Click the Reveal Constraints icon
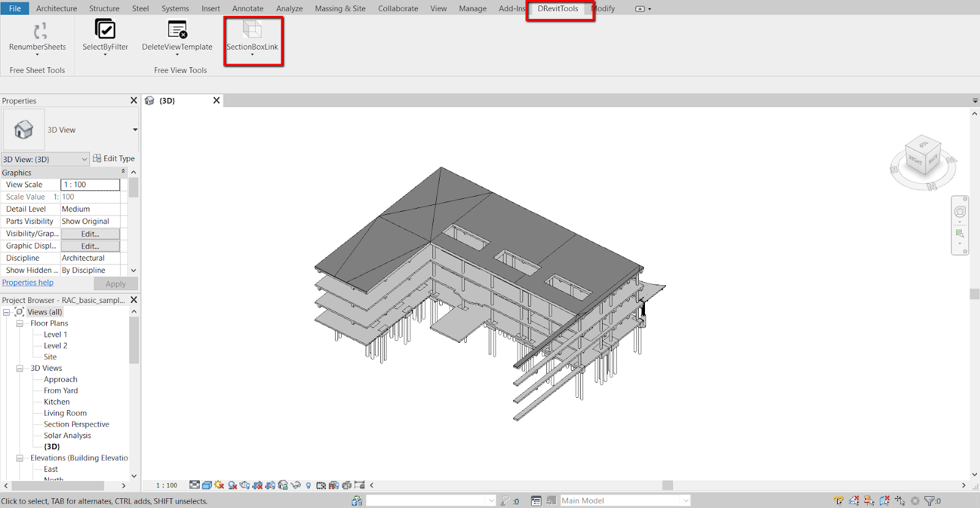The image size is (980, 508). tap(360, 485)
